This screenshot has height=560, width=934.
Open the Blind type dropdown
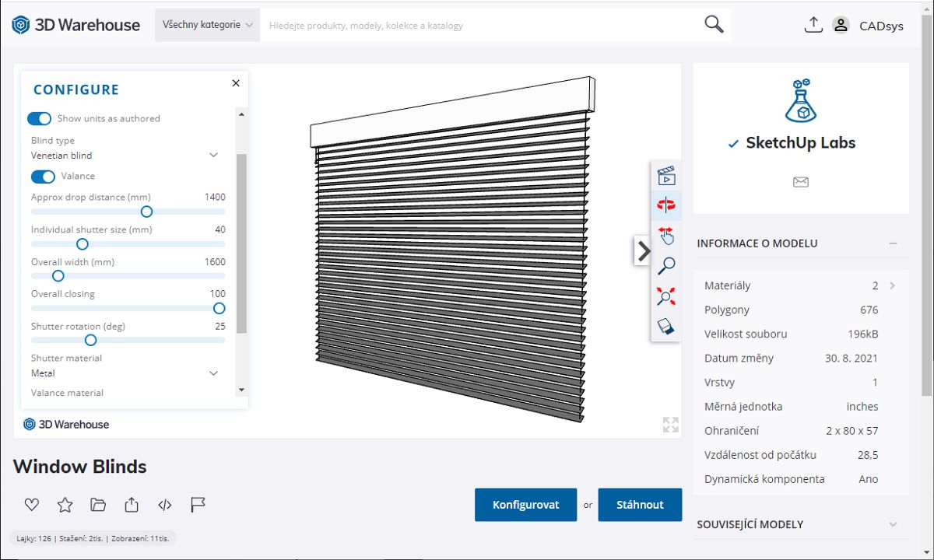(x=125, y=156)
